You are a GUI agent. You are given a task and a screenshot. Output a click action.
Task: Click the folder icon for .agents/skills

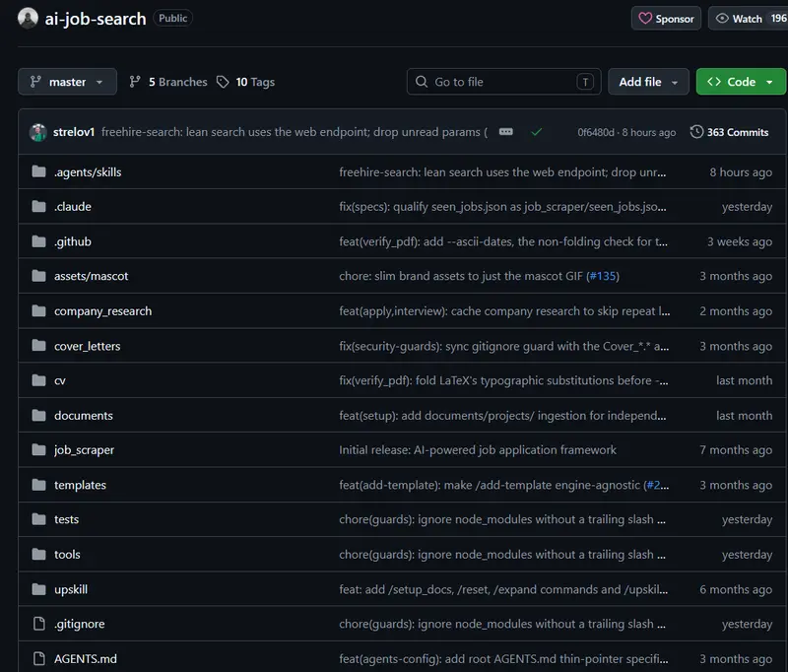pos(38,171)
